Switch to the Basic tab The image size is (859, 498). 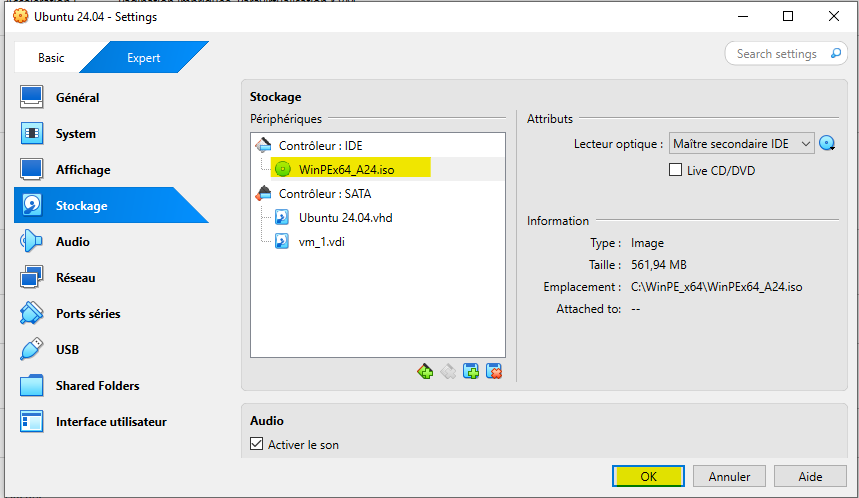click(51, 58)
